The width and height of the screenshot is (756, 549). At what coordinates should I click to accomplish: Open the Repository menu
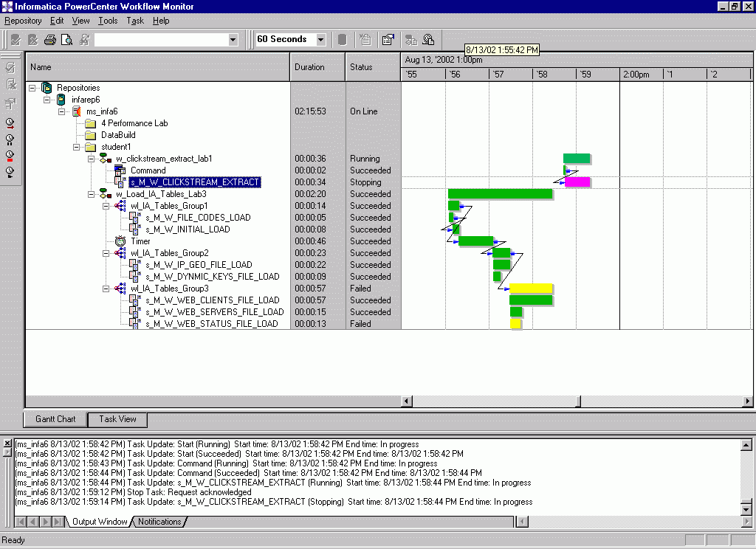23,21
